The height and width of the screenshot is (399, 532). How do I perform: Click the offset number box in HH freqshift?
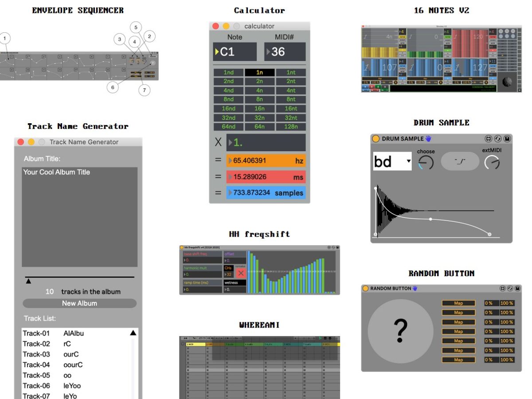tap(235, 260)
